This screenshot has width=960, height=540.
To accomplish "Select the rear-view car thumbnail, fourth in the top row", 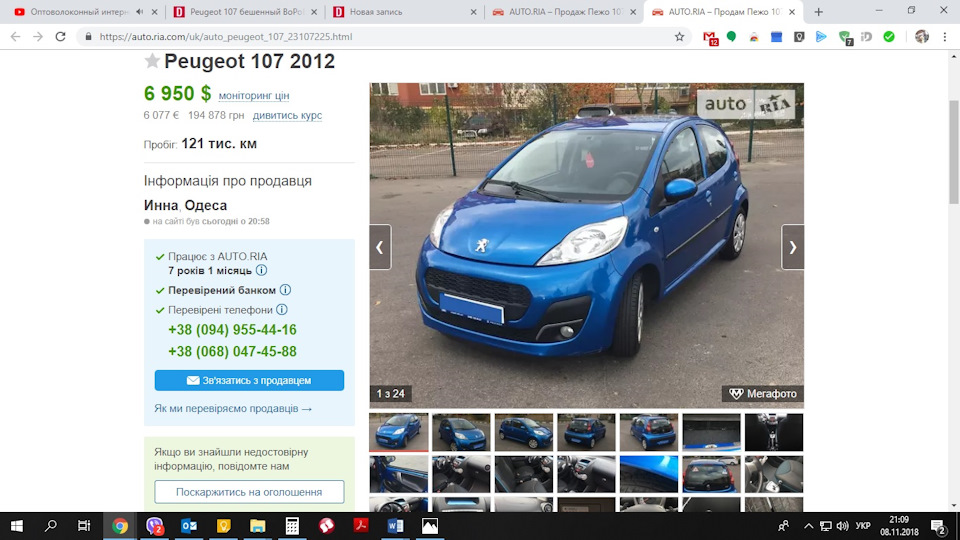I will point(587,432).
